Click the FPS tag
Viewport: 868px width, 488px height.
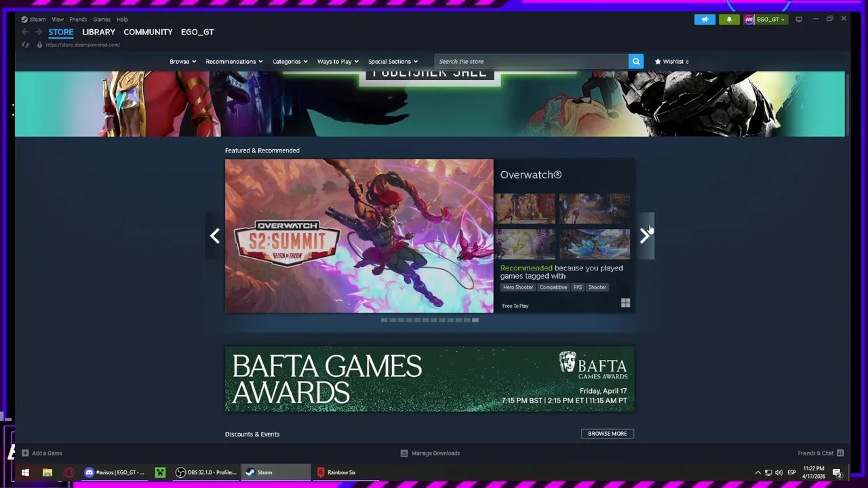coord(578,287)
